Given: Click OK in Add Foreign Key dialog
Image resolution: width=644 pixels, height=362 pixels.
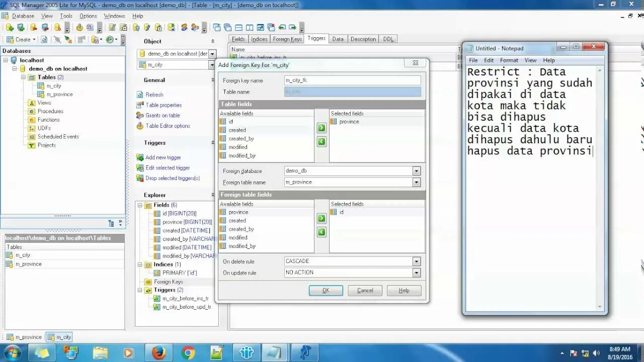Looking at the screenshot, I should 326,291.
